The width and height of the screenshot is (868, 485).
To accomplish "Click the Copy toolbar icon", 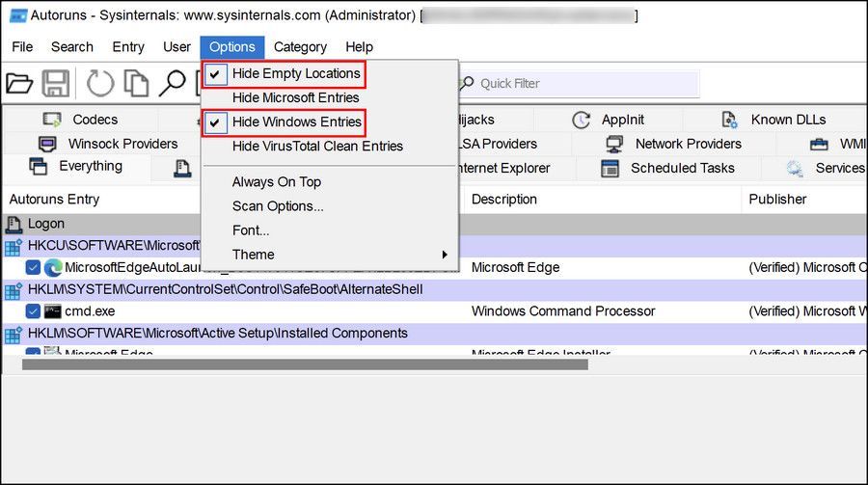I will tap(136, 84).
